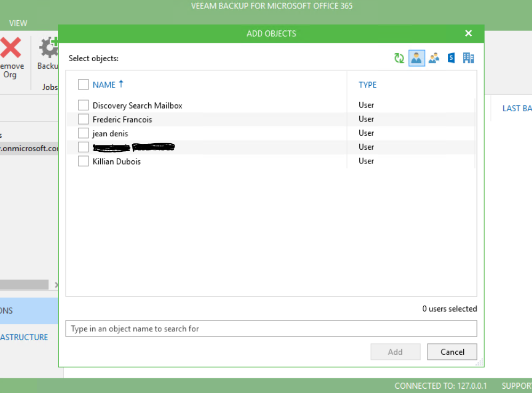Image resolution: width=532 pixels, height=393 pixels.
Task: Select the jean denis row name
Action: click(110, 134)
